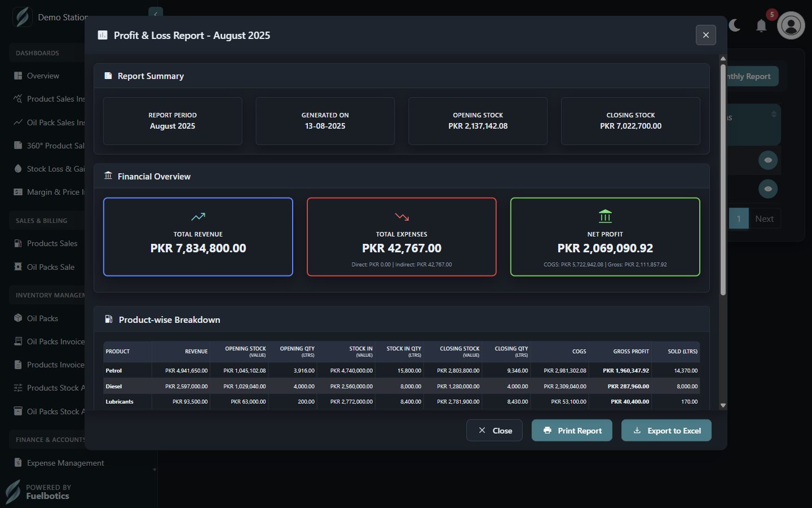Click the report scrollbar down arrow
812x508 pixels.
723,405
